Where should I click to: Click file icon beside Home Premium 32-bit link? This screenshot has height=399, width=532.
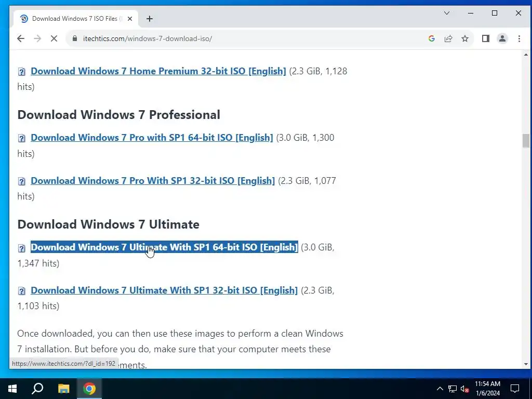22,72
